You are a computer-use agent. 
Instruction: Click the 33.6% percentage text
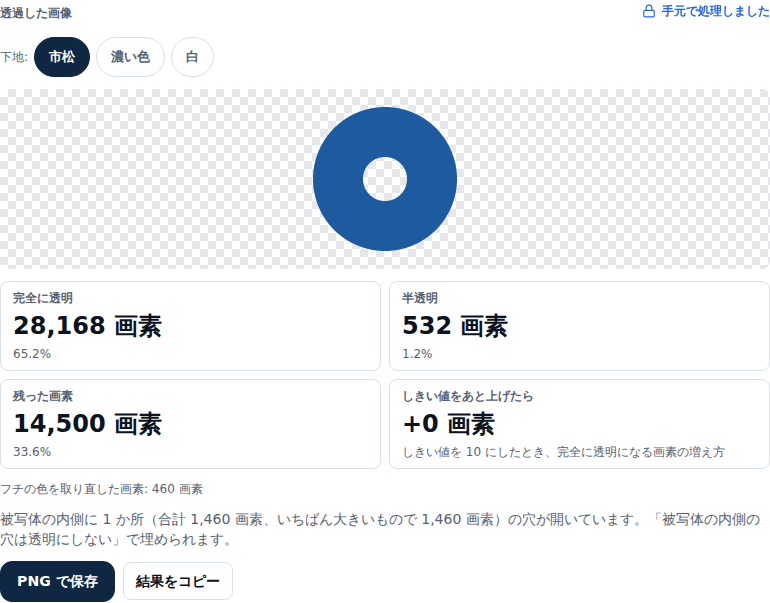click(x=32, y=451)
